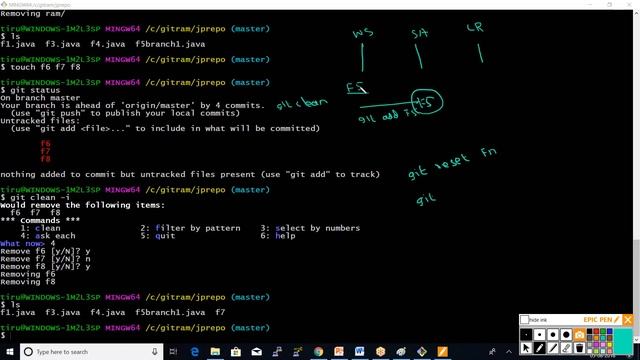
Task: Select the medium dot pen size
Action: click(x=553, y=334)
